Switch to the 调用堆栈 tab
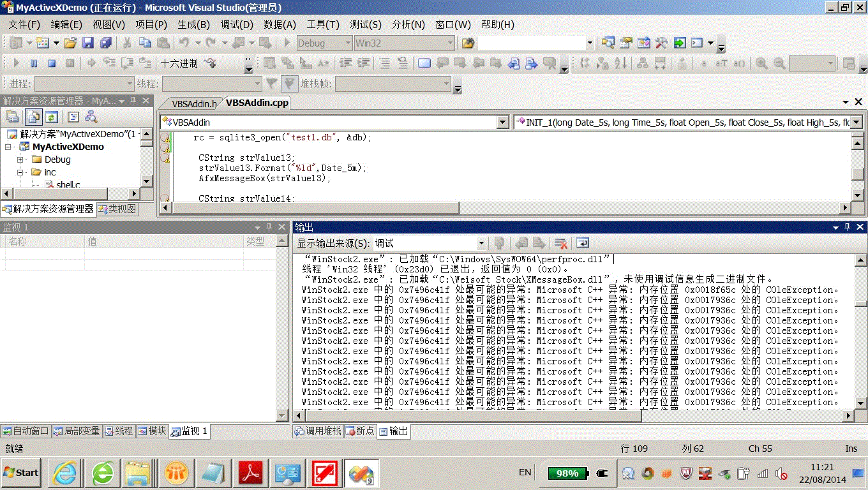Screen dimensions: 868x490 pyautogui.click(x=317, y=431)
